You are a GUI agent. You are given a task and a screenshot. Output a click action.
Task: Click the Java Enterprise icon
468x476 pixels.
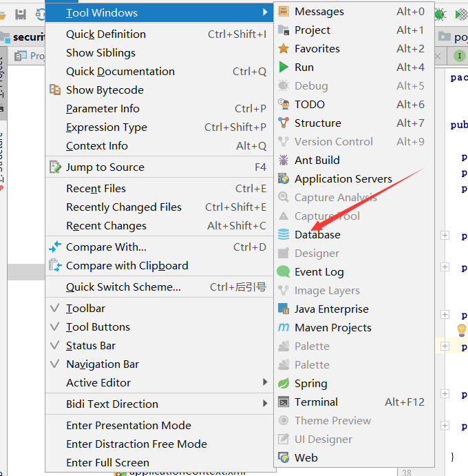point(284,309)
